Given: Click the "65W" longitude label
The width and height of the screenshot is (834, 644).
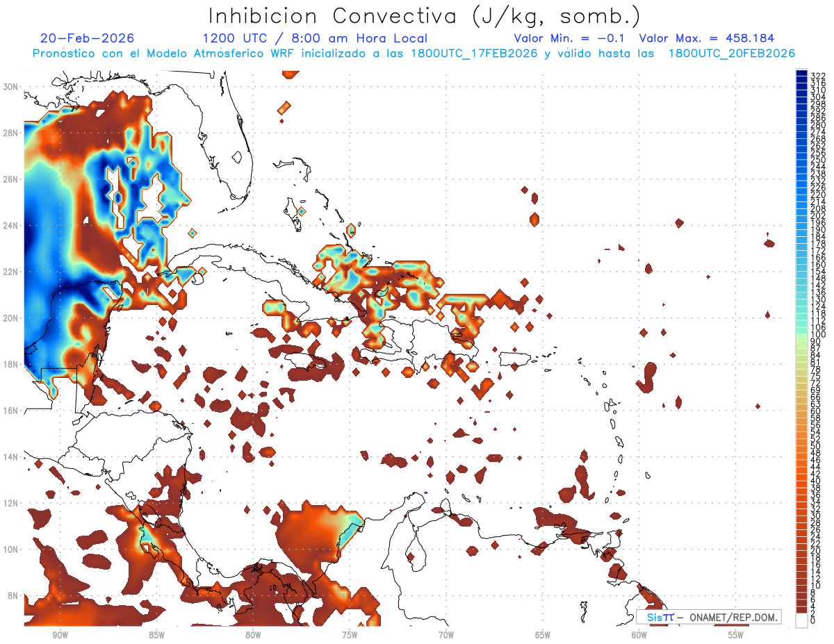Looking at the screenshot, I should (543, 635).
